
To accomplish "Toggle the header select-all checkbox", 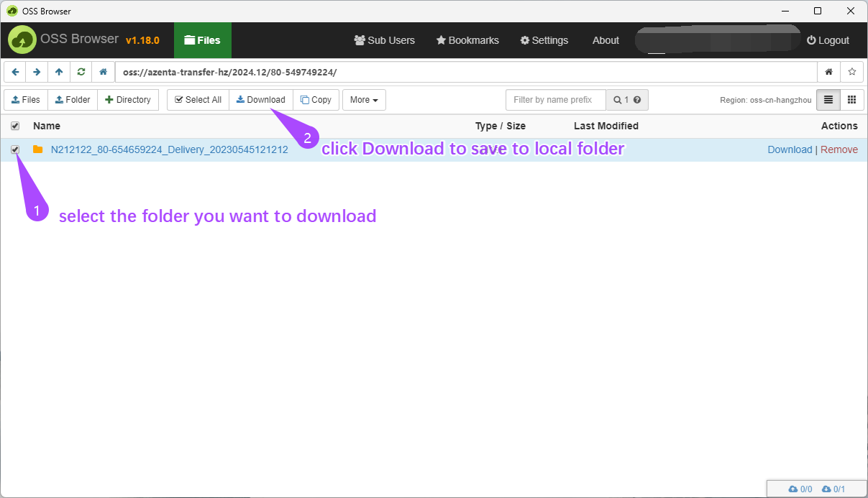I will point(15,126).
